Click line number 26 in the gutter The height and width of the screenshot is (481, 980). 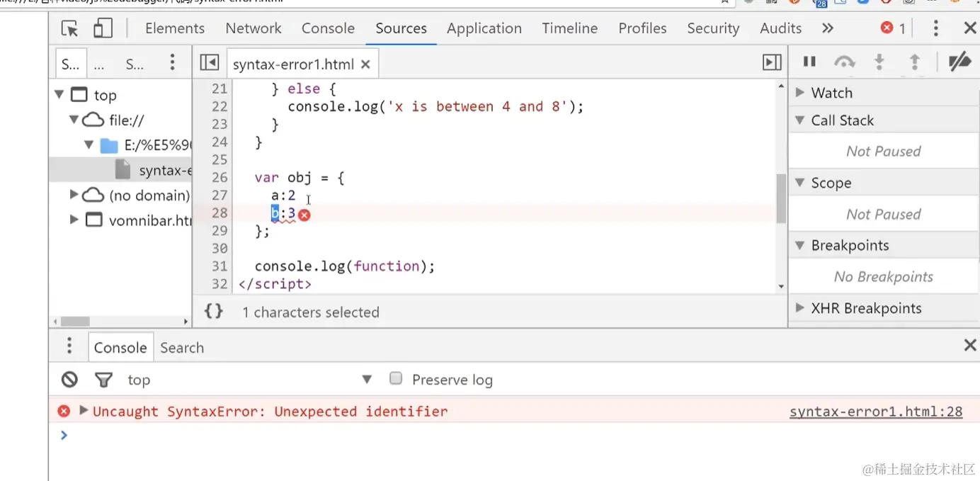[220, 178]
